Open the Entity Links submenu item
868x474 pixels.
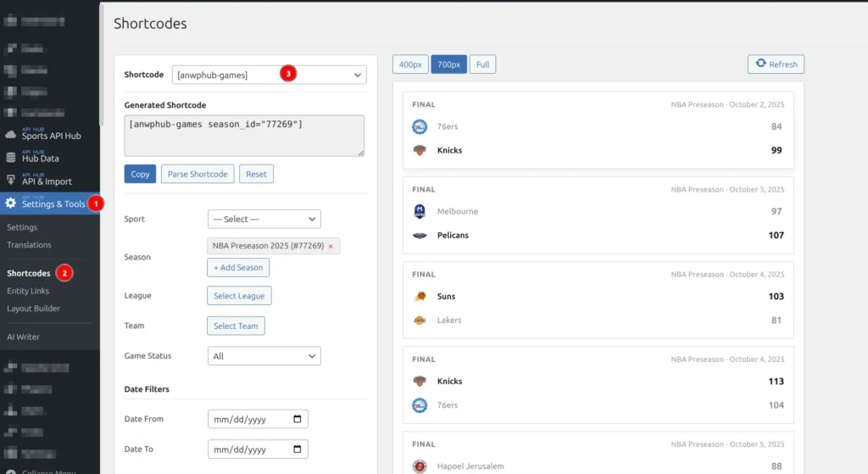point(28,291)
